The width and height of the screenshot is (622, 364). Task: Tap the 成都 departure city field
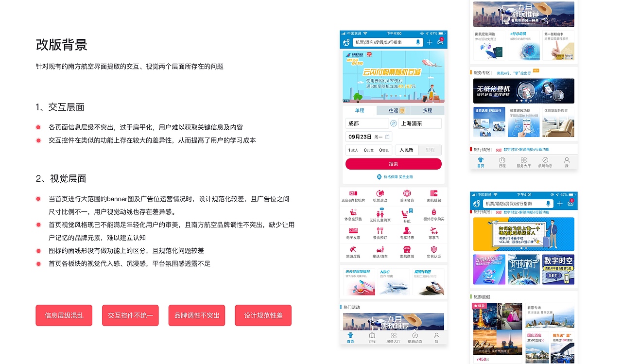(x=367, y=123)
